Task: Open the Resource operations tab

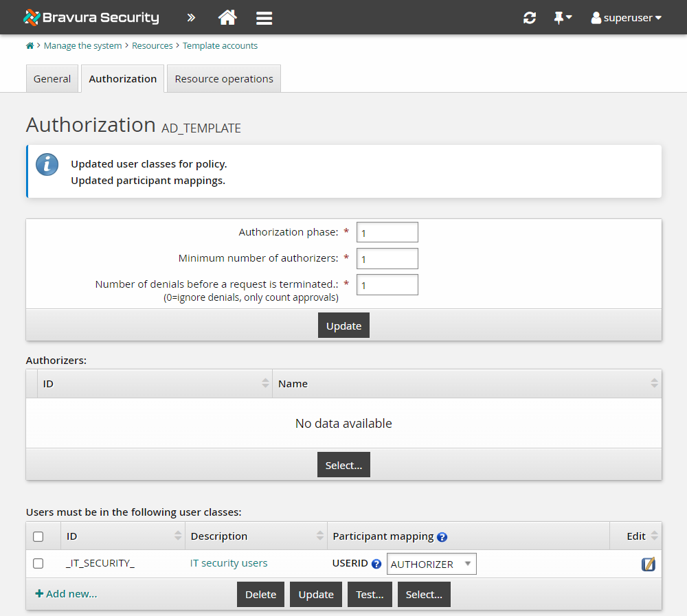Action: 224,79
